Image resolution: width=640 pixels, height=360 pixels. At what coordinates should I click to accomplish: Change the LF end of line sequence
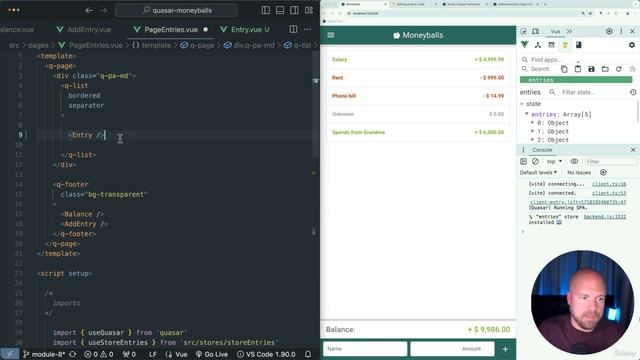[153, 354]
